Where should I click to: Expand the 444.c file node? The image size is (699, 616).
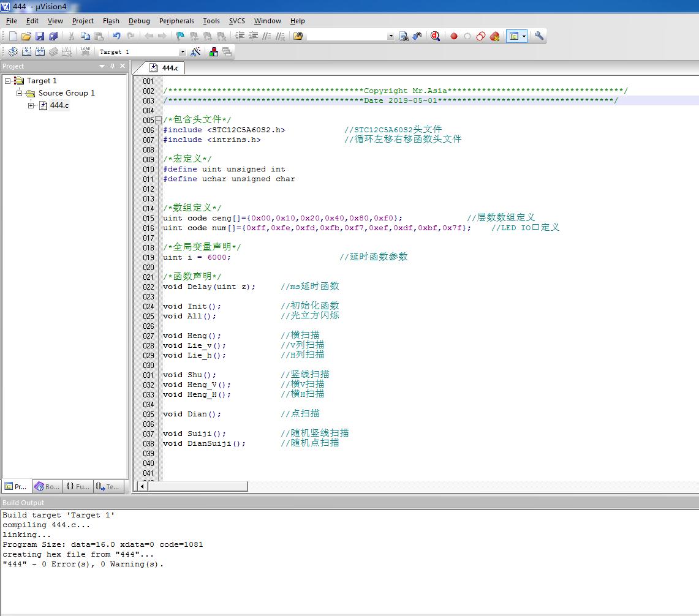[31, 106]
